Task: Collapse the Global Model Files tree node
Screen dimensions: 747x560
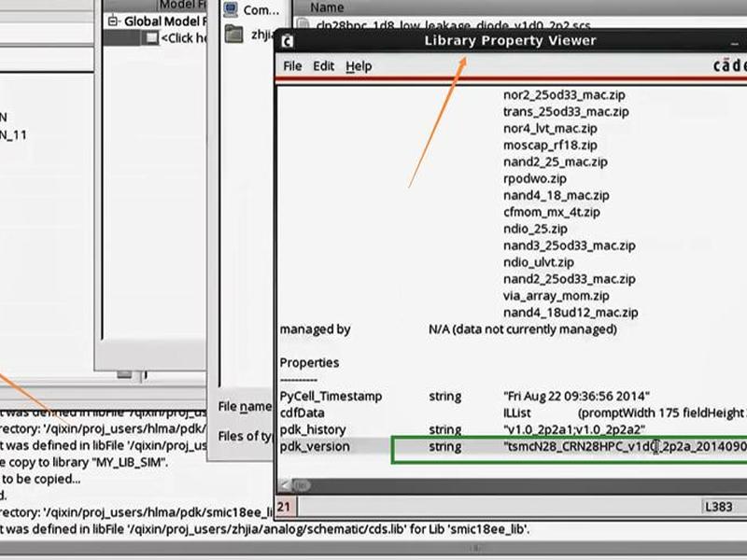Action: [112, 21]
